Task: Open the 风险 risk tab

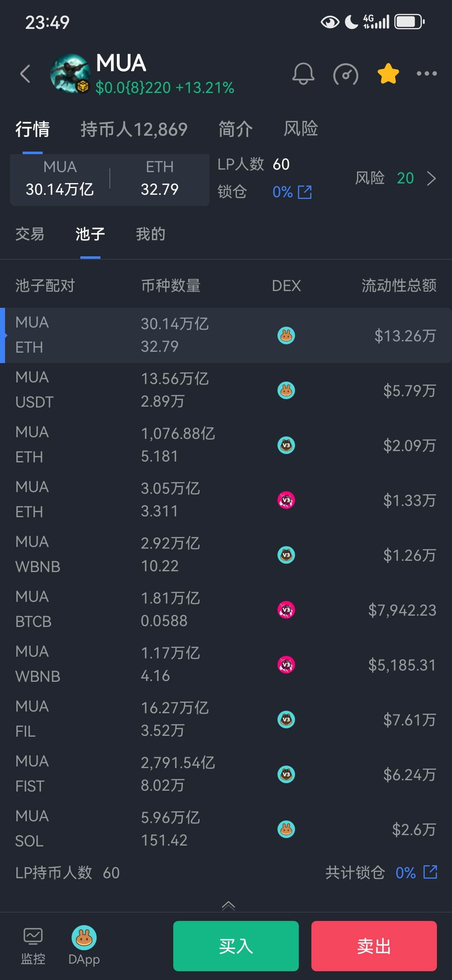Action: tap(300, 129)
